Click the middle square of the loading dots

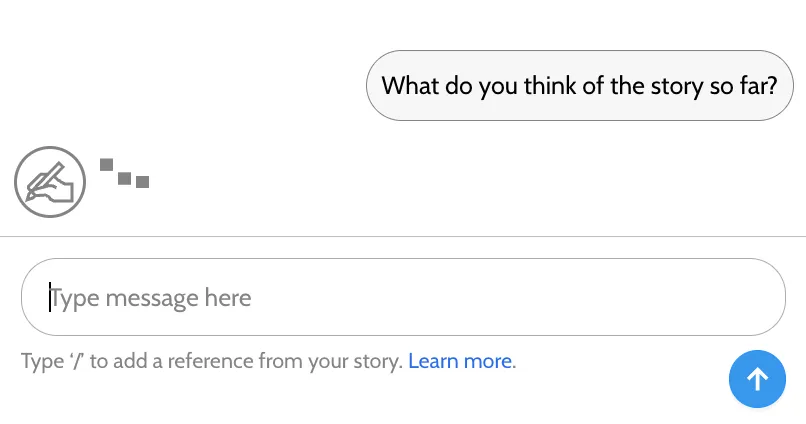tap(125, 178)
